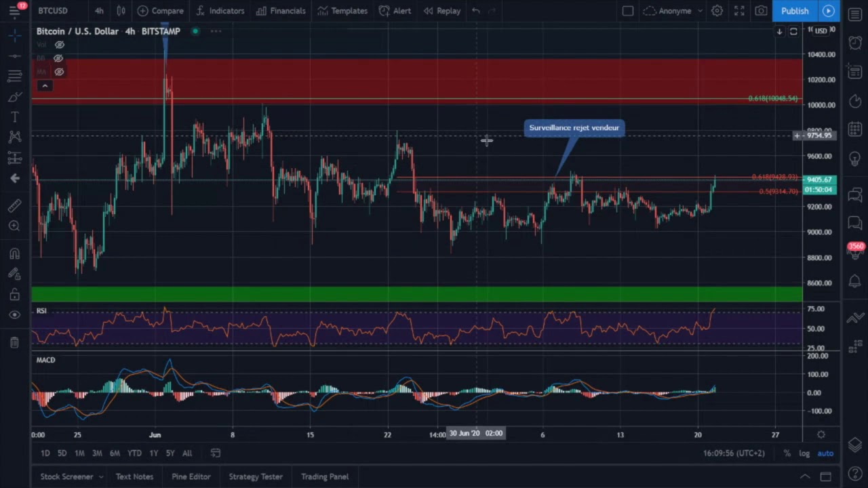Hide the Vol indicator with its eye icon
This screenshot has width=868, height=488.
(x=59, y=45)
